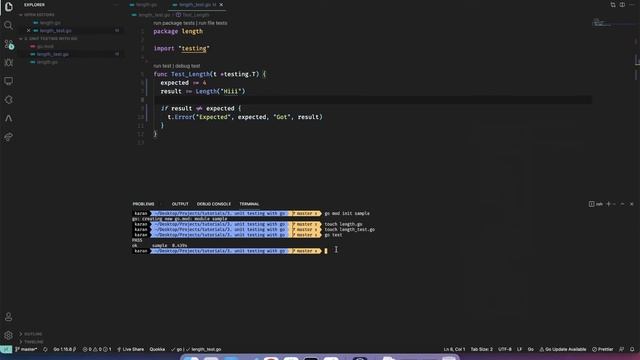Open the Output panel tab
The width and height of the screenshot is (640, 360).
[180, 204]
